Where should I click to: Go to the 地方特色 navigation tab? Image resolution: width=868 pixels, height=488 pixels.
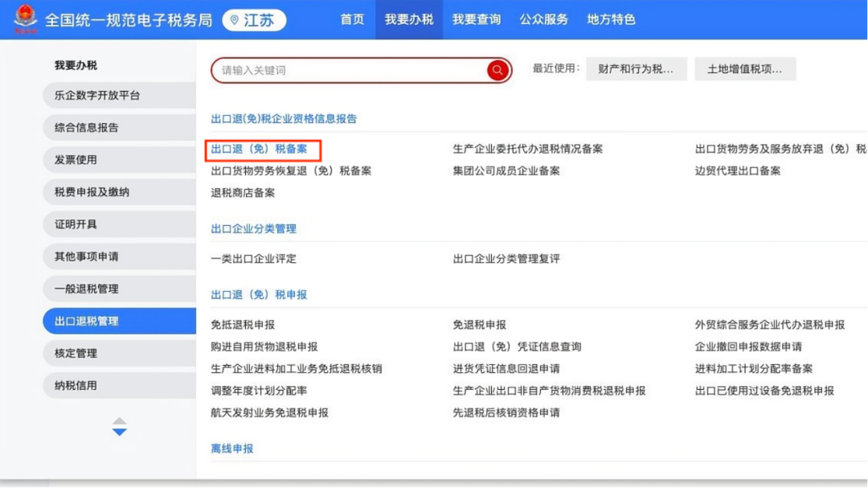(x=611, y=19)
